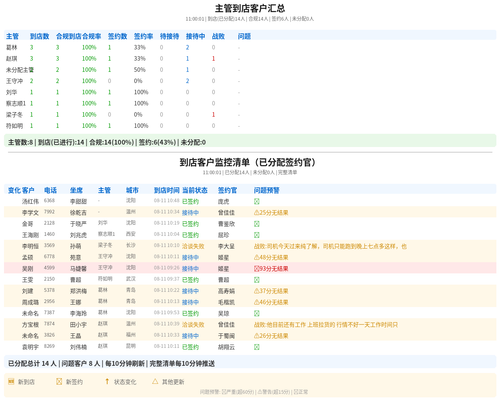Click the 洽谈失败 status in 李明恒 row

[x=193, y=246]
